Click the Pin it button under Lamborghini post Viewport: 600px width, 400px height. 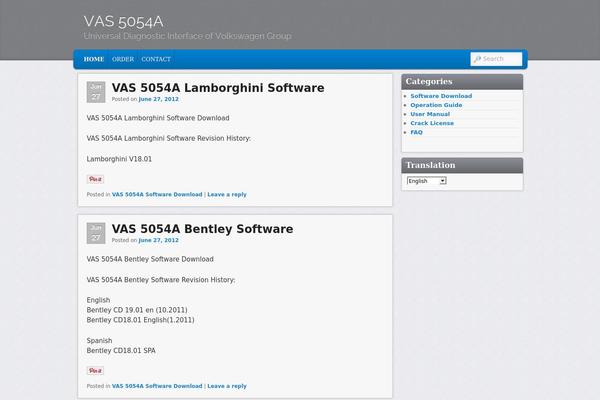pos(95,179)
